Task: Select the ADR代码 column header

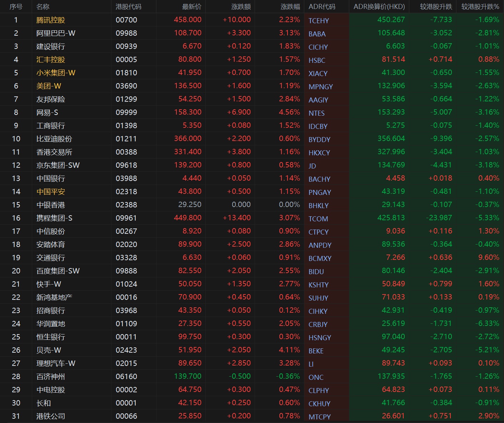Action: click(x=322, y=6)
